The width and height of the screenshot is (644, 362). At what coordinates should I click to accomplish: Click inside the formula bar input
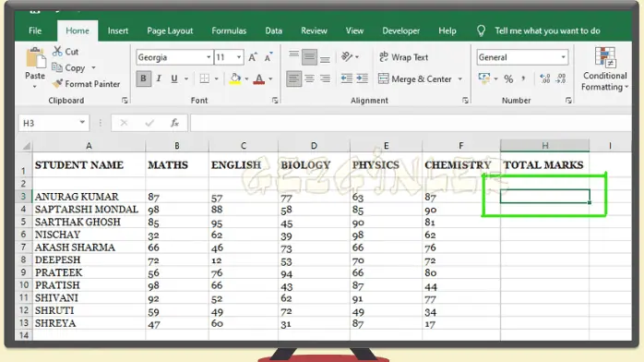pyautogui.click(x=411, y=123)
